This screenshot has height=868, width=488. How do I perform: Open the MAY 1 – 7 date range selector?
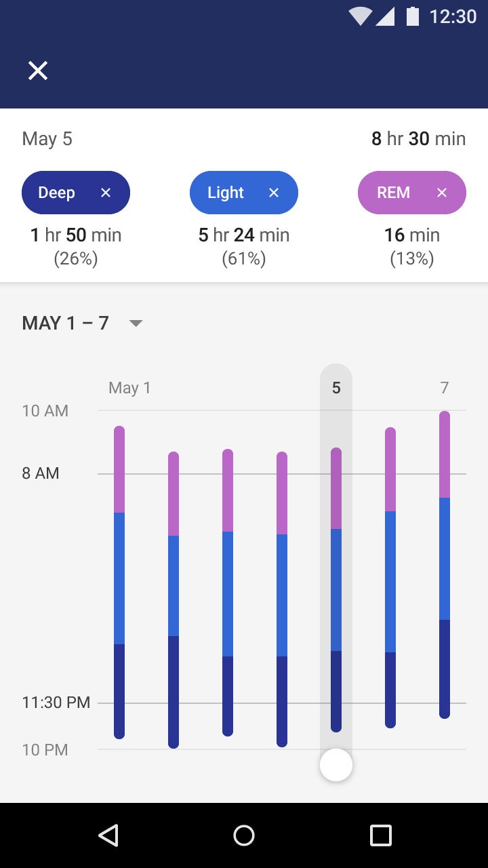click(66, 323)
